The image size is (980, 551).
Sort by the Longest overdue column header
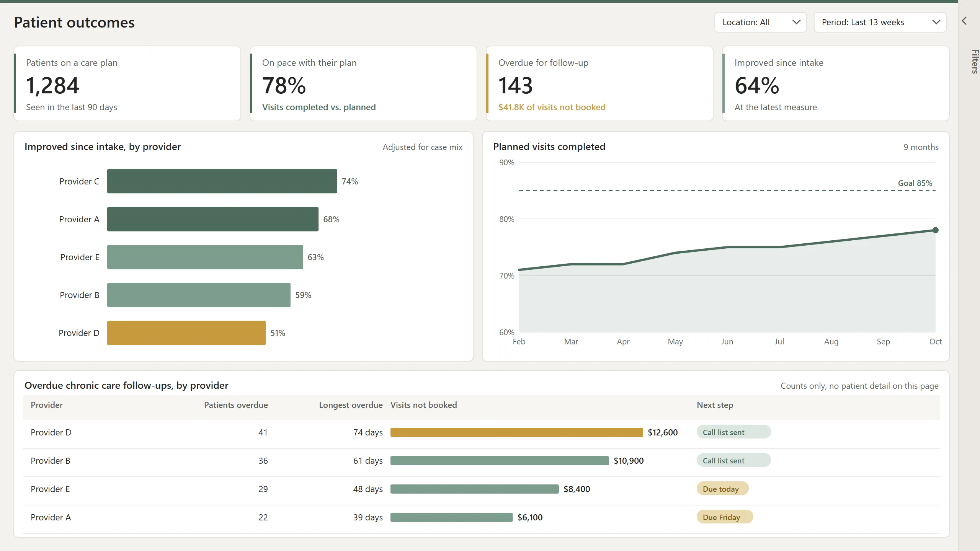click(351, 405)
